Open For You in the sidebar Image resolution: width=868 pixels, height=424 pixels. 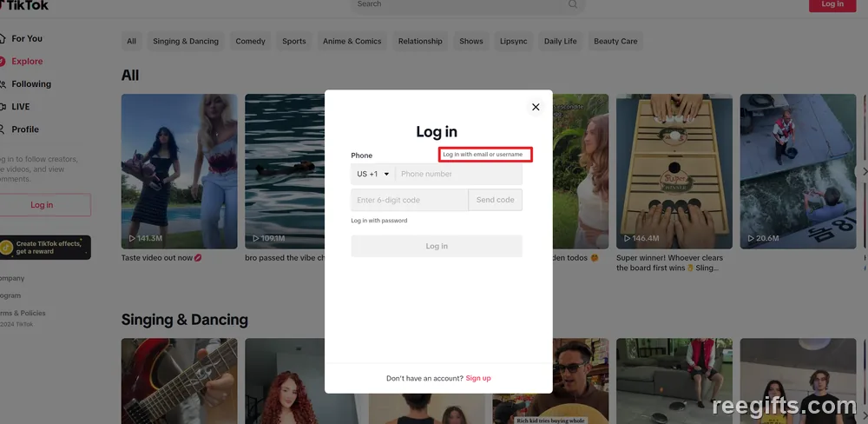pos(27,39)
